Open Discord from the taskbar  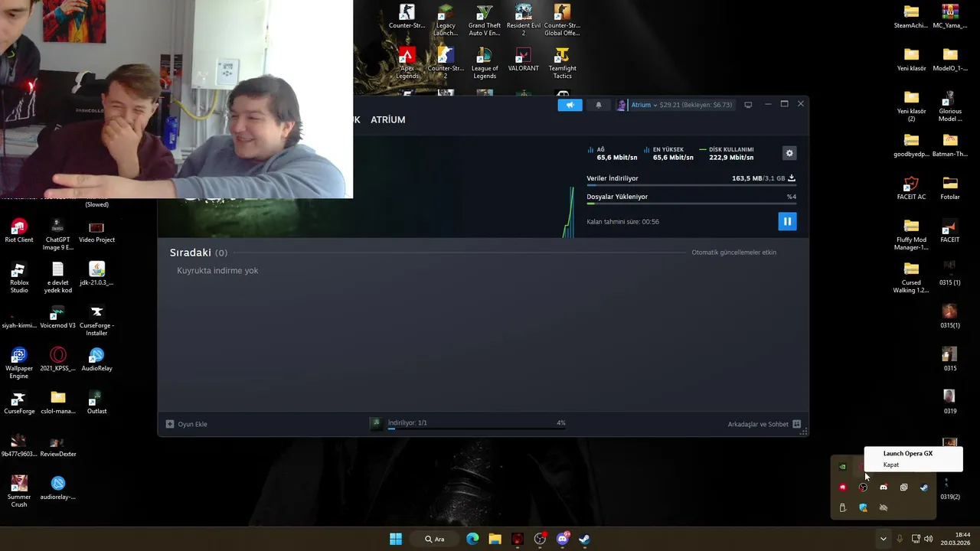(563, 539)
